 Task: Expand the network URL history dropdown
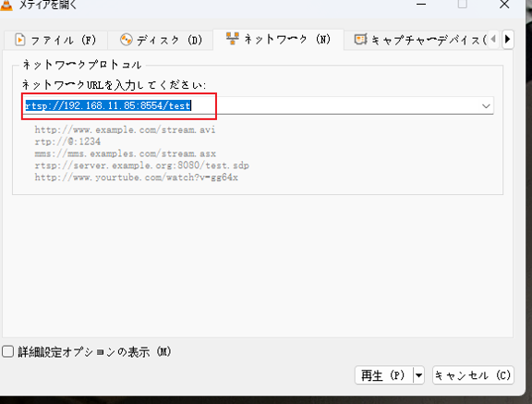click(486, 106)
